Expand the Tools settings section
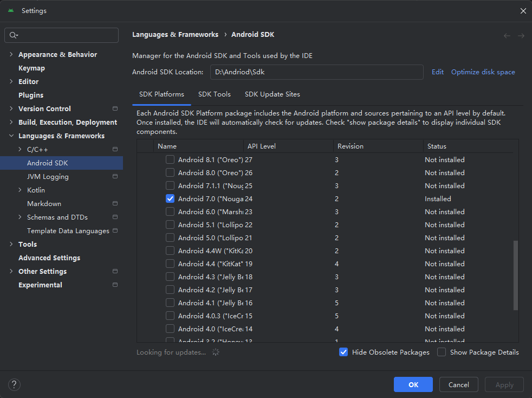 (x=11, y=244)
